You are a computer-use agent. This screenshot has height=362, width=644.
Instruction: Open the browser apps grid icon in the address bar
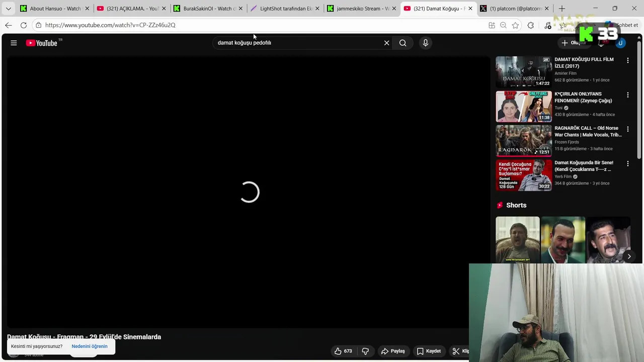(492, 25)
